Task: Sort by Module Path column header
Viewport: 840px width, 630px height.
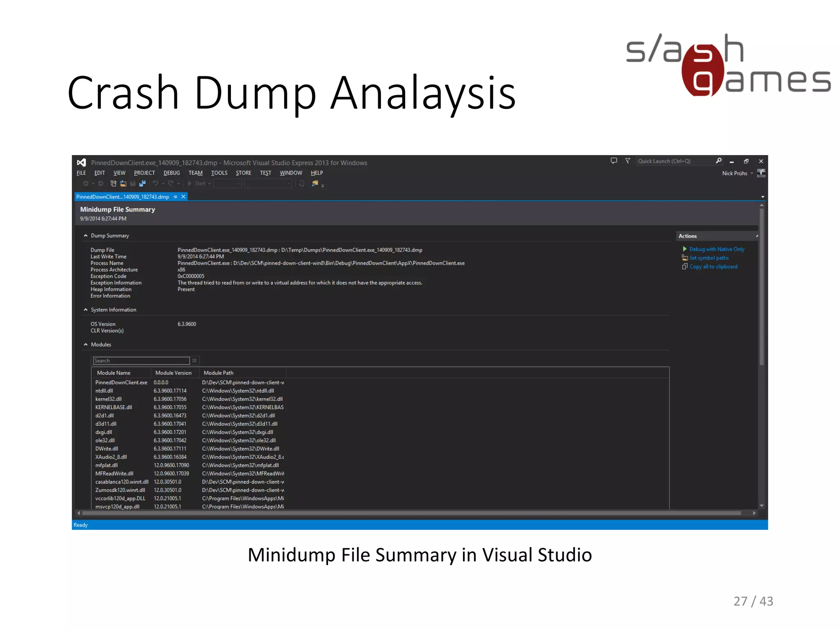Action: pos(242,373)
